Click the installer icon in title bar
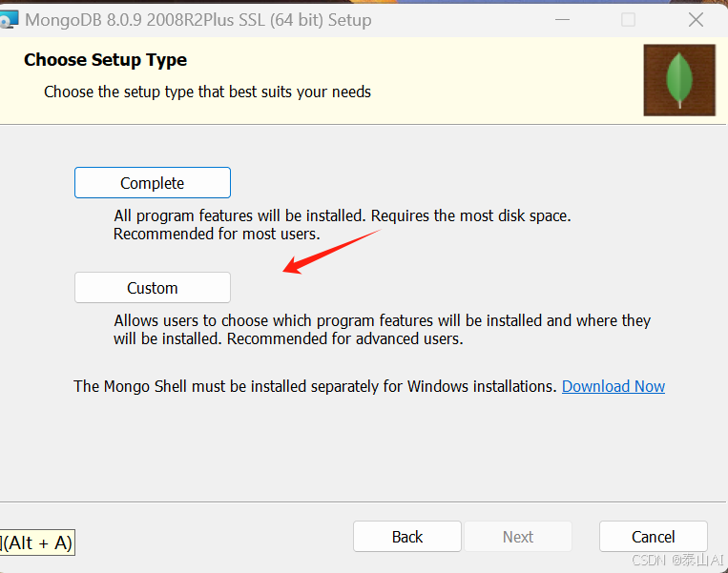 [9, 20]
